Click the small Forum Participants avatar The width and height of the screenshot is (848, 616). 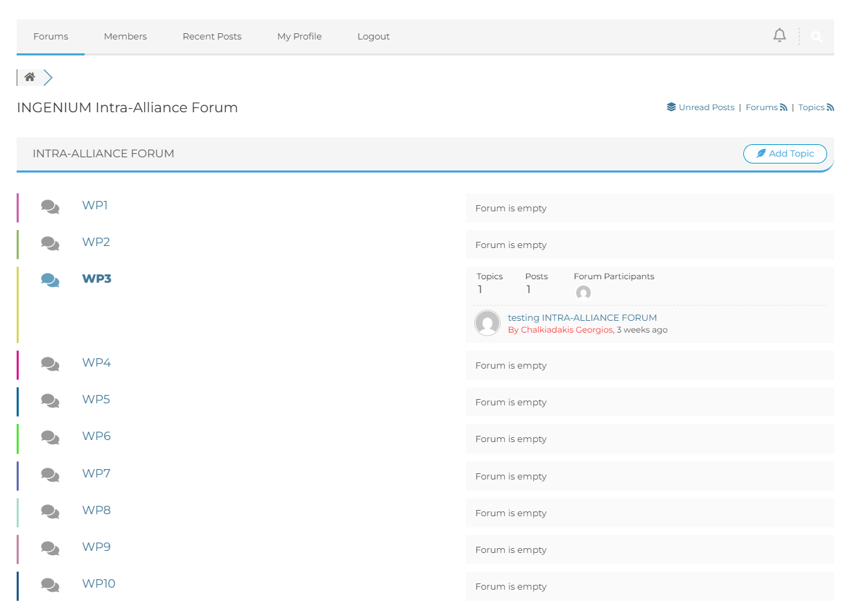pos(583,292)
